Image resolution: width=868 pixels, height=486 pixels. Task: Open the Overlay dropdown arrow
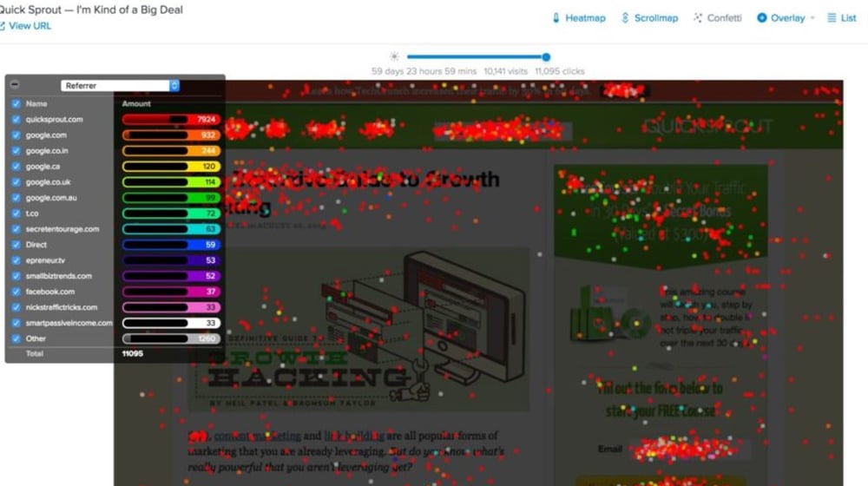pos(812,17)
